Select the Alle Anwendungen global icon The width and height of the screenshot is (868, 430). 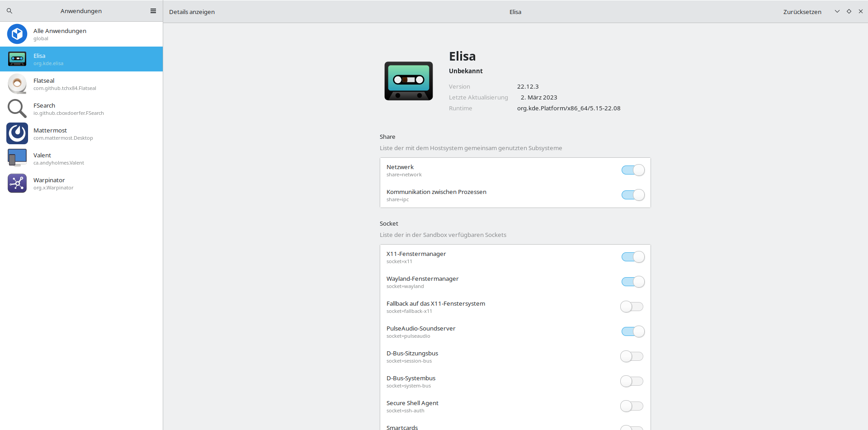point(17,34)
